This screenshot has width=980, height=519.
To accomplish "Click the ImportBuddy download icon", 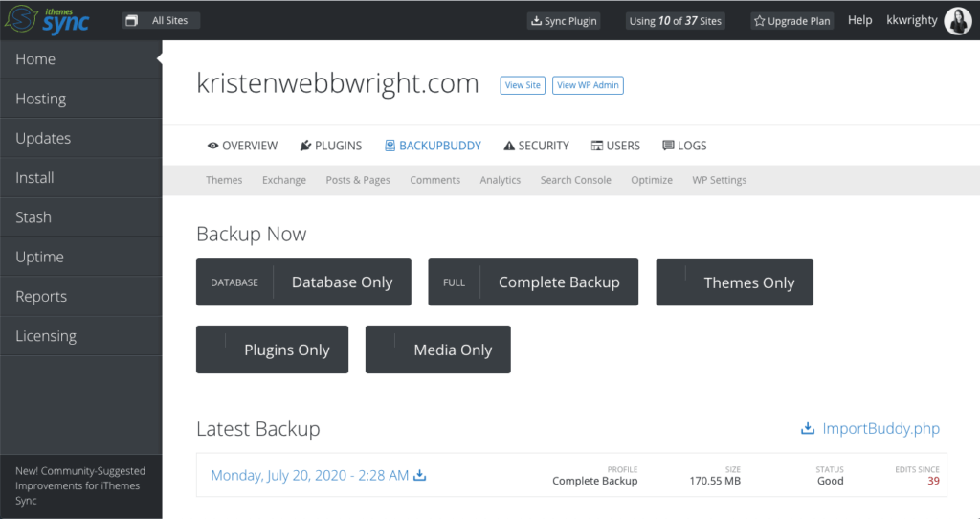I will click(x=808, y=428).
